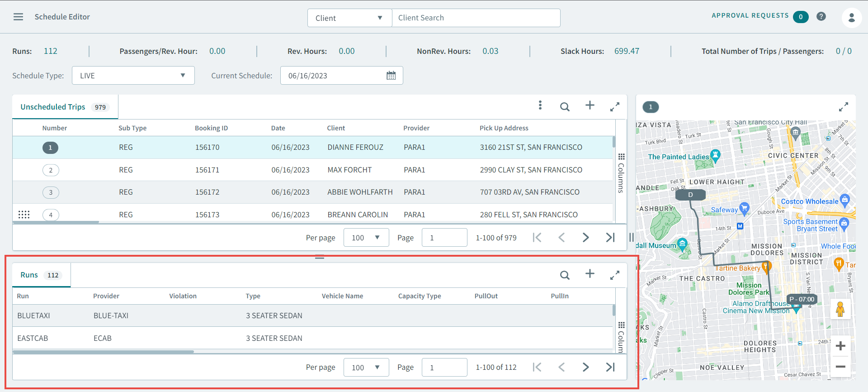The height and width of the screenshot is (392, 868).
Task: Zoom out on the map
Action: [840, 367]
